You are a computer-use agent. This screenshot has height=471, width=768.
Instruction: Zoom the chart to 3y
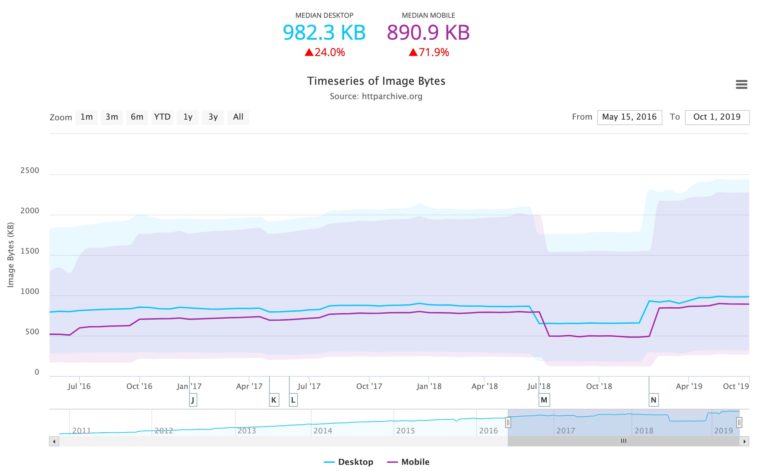tap(212, 117)
